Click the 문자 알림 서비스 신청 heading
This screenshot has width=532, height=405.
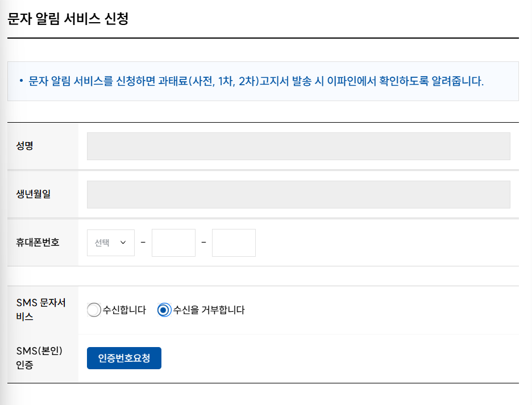[x=68, y=19]
